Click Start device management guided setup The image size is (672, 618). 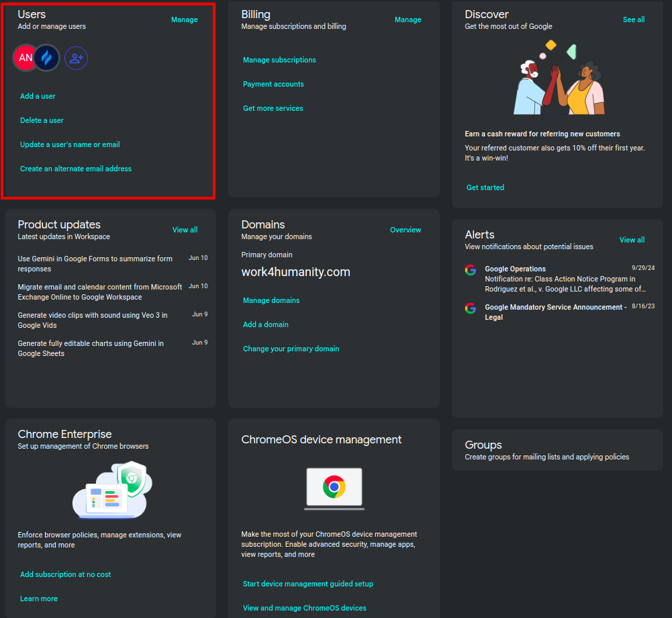(308, 584)
